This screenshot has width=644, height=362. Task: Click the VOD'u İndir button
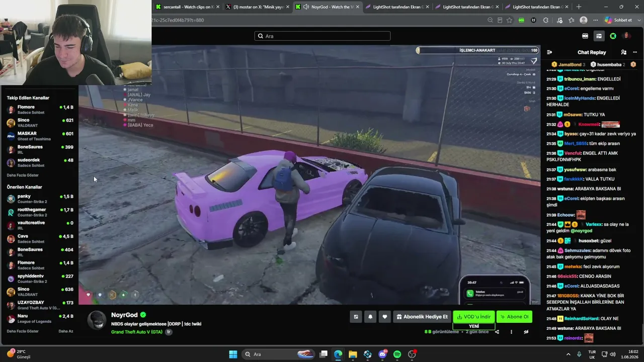tap(474, 317)
